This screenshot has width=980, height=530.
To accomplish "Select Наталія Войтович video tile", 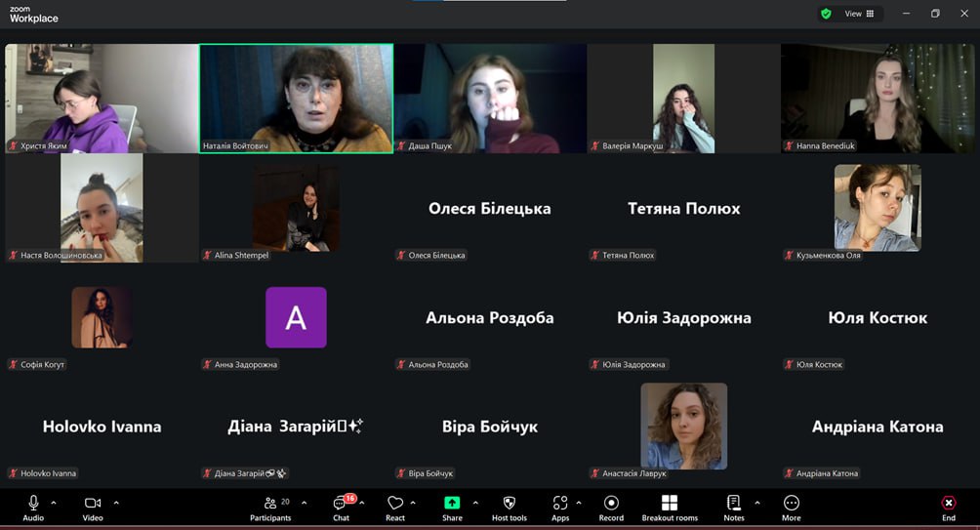I will (296, 98).
